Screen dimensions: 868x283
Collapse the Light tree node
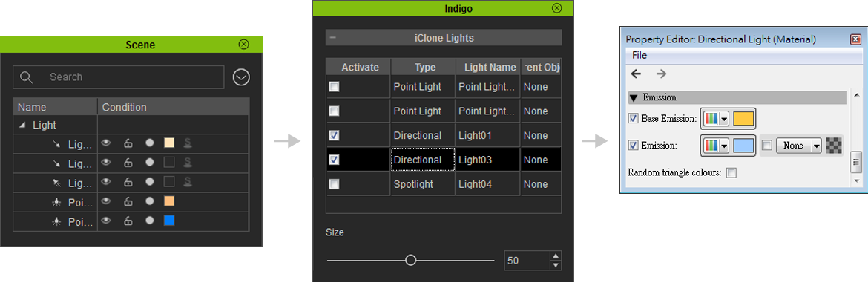(22, 126)
